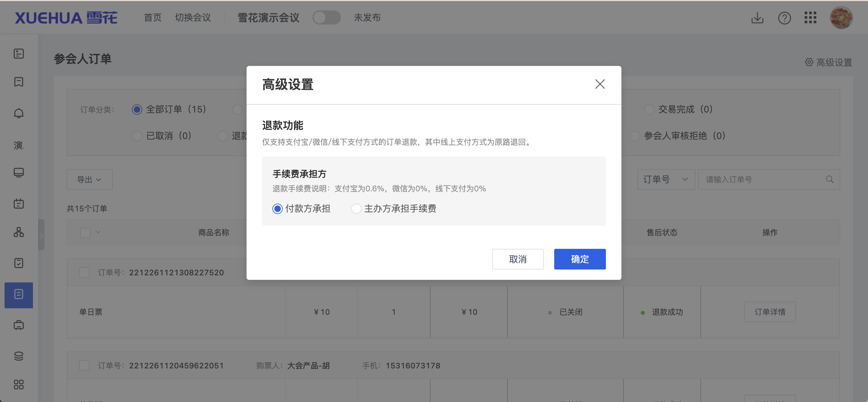868x402 pixels.
Task: Click the sidebar briefcase luggage icon
Action: click(18, 325)
